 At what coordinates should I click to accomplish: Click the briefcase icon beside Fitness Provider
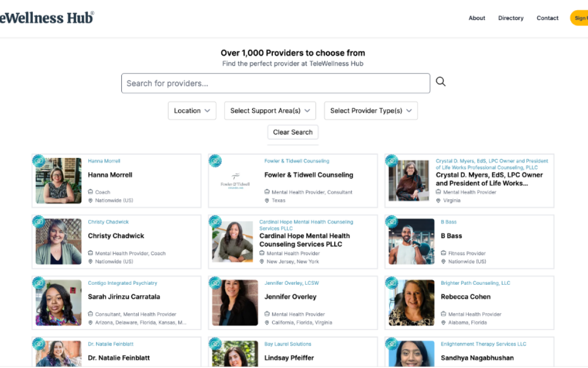(443, 253)
